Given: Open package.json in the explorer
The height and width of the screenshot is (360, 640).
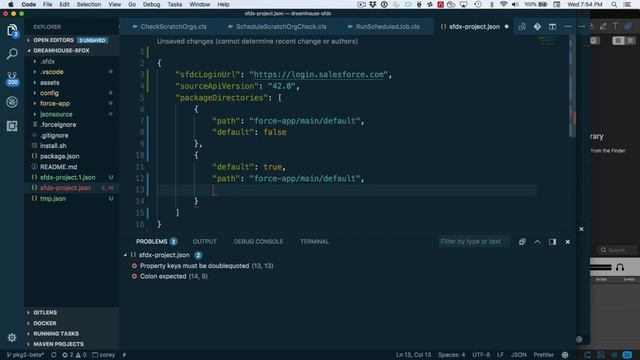Looking at the screenshot, I should click(60, 156).
